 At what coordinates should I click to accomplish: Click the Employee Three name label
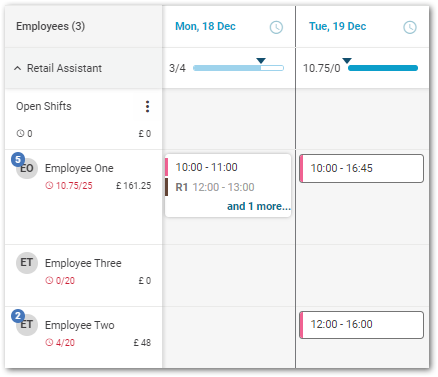[x=83, y=263]
